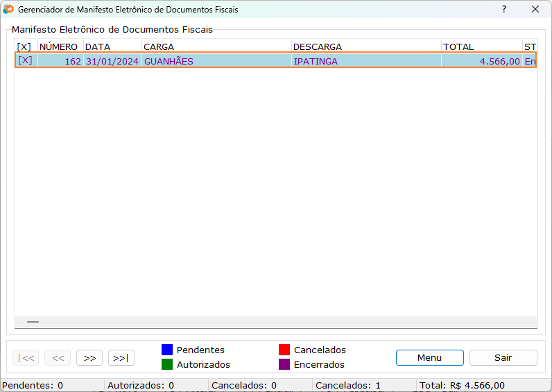Click the Sair button to exit
This screenshot has width=552, height=392.
[x=503, y=358]
